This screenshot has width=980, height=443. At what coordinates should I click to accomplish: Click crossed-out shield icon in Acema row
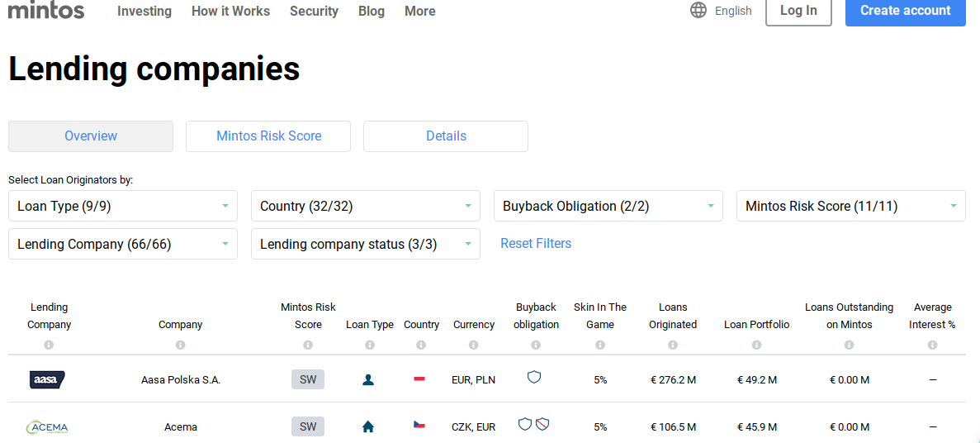click(x=542, y=424)
